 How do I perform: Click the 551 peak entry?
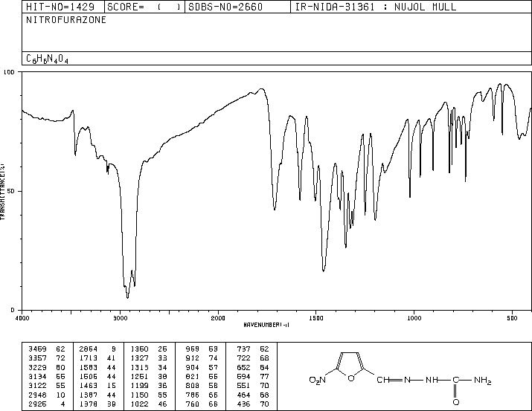click(253, 386)
